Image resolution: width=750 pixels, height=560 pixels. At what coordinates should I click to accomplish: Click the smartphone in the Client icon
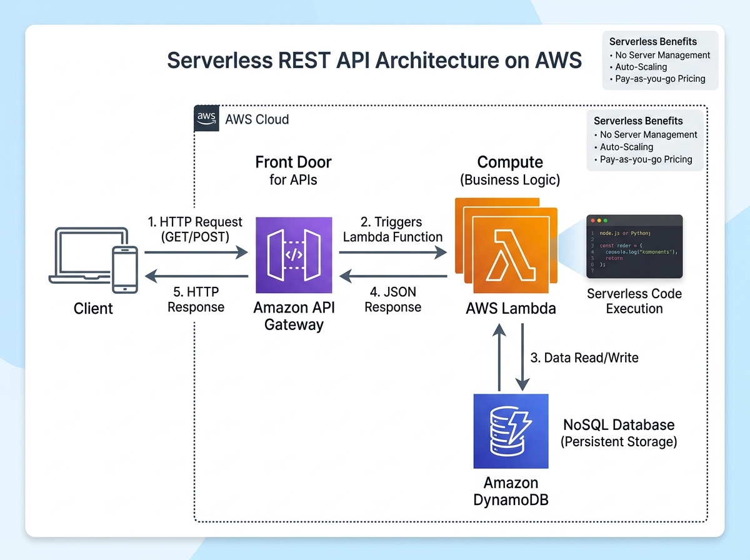[x=124, y=268]
